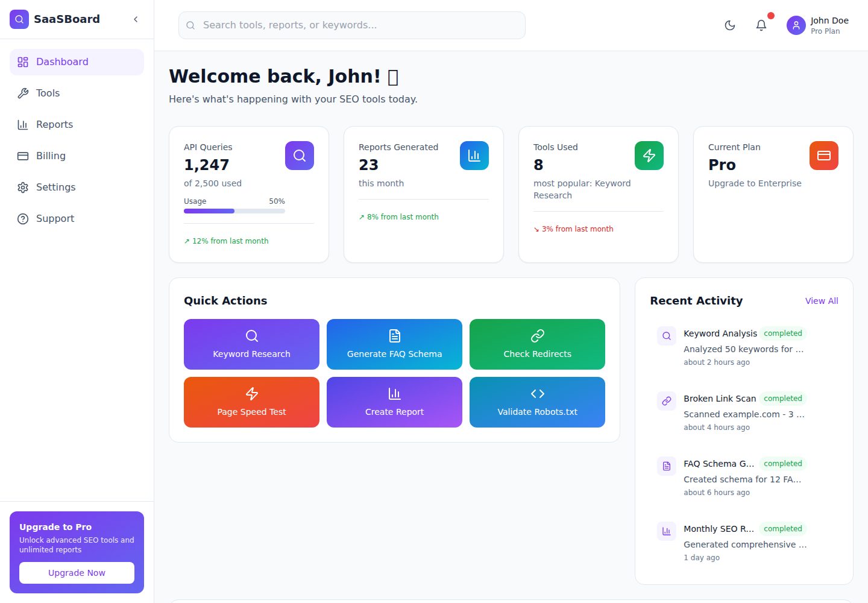Open the Keyword Analysis activity entry
The width and height of the screenshot is (868, 603).
coord(744,347)
